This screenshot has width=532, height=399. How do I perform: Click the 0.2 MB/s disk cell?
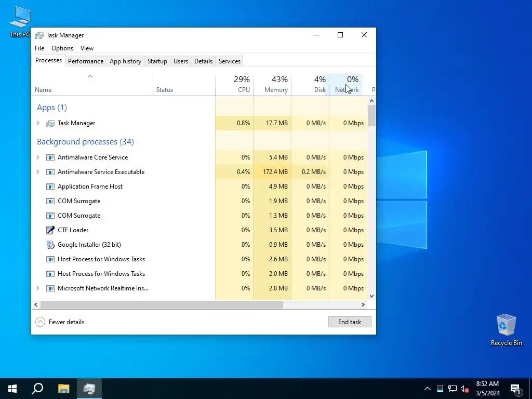coord(310,172)
